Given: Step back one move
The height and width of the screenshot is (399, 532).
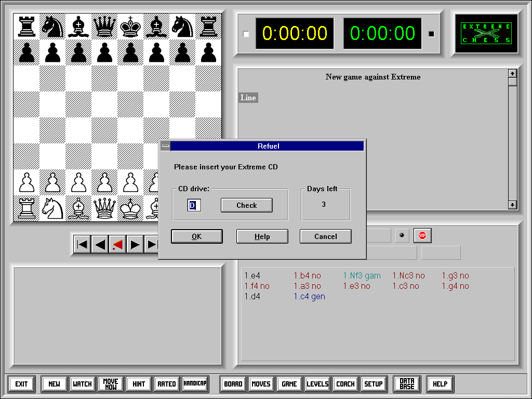Looking at the screenshot, I should pyautogui.click(x=100, y=244).
